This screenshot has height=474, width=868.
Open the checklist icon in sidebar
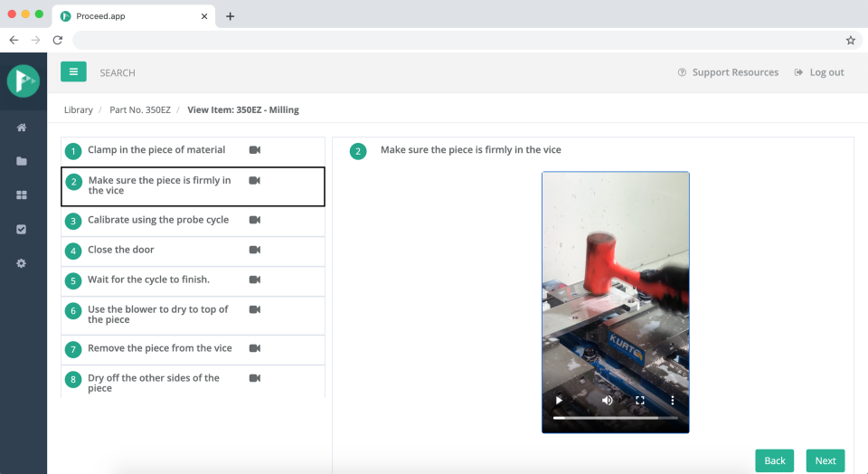[22, 229]
